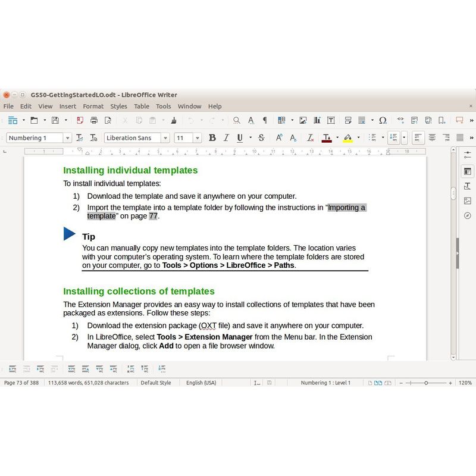The image size is (476, 476).
Task: Select the Clone Formatting paintbrush
Action: click(173, 120)
